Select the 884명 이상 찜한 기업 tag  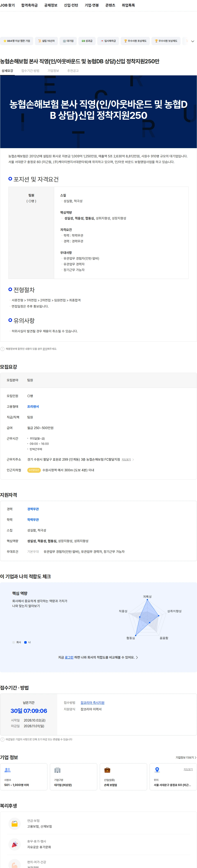(17, 41)
